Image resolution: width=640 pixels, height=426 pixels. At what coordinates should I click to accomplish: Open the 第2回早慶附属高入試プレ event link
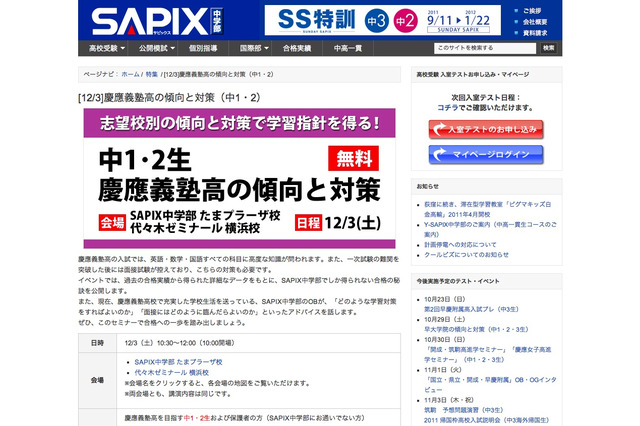point(471,309)
